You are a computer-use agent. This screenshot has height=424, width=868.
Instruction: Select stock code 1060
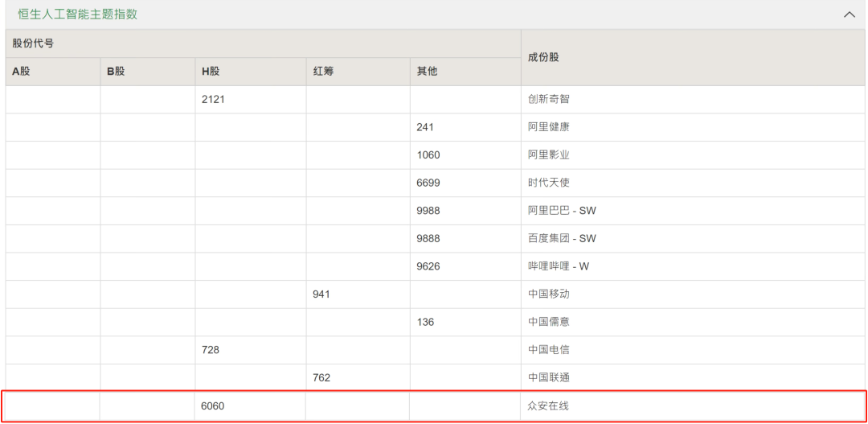click(x=428, y=155)
